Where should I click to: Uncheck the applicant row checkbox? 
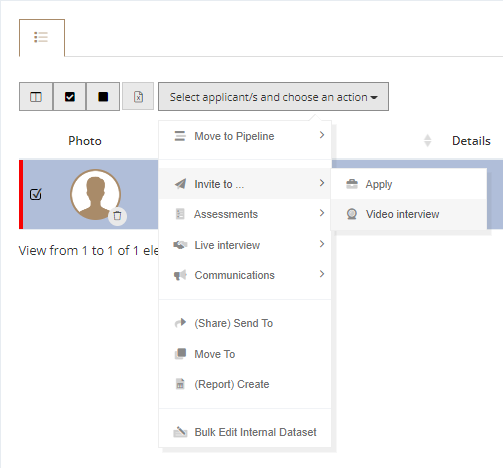click(x=36, y=194)
